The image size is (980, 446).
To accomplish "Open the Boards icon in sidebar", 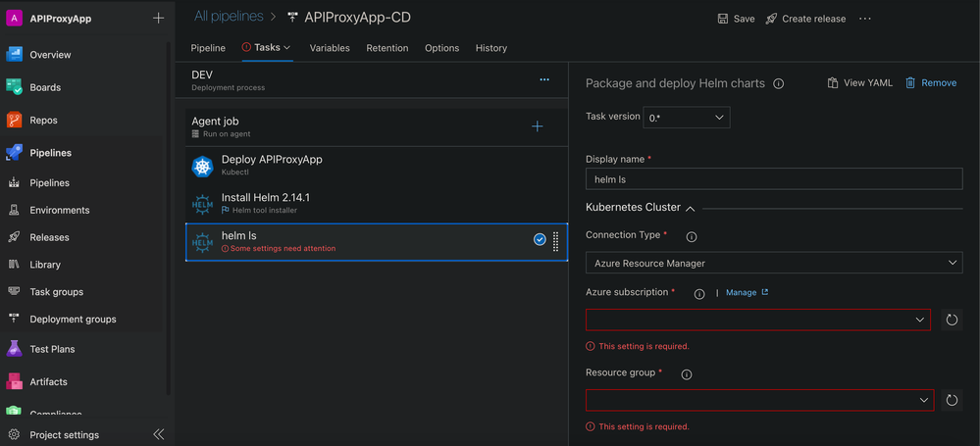I will (x=15, y=87).
